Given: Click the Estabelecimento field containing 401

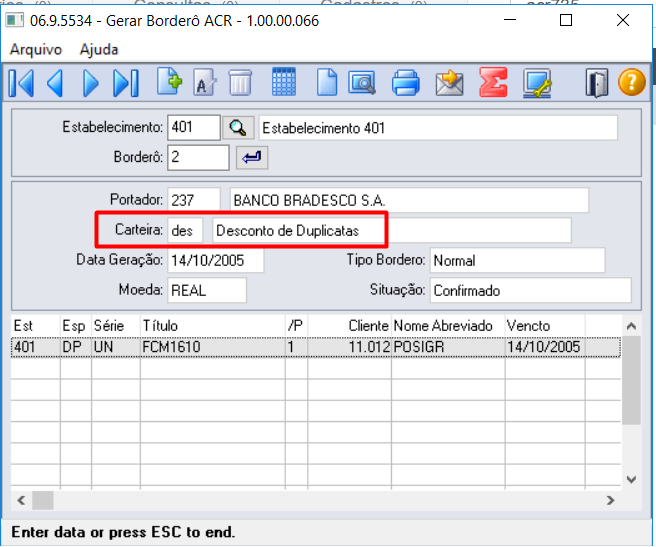Looking at the screenshot, I should (x=194, y=128).
